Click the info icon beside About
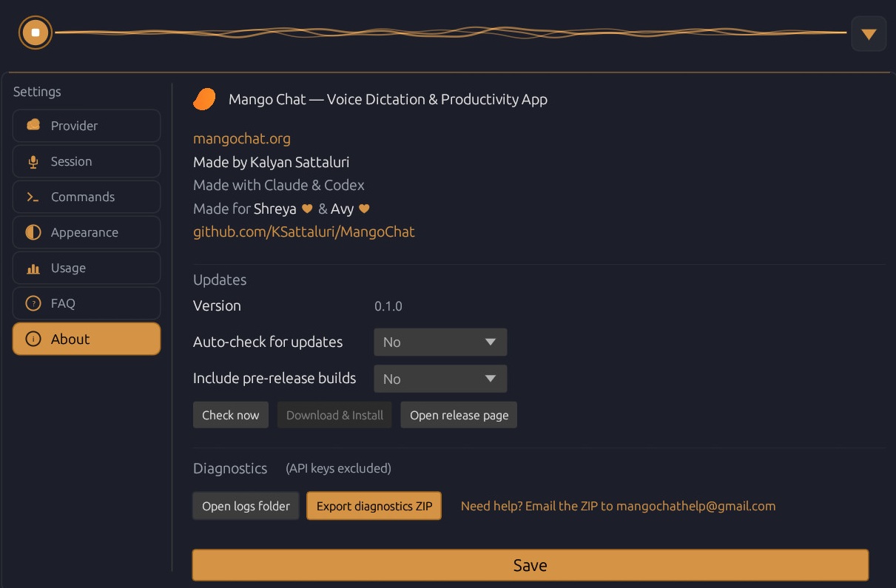Image resolution: width=896 pixels, height=588 pixels. 33,339
